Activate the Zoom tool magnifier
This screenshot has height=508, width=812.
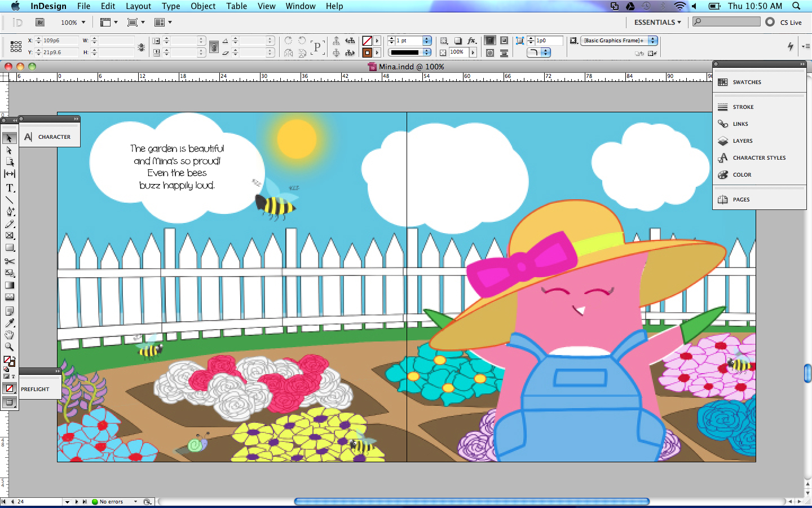10,347
